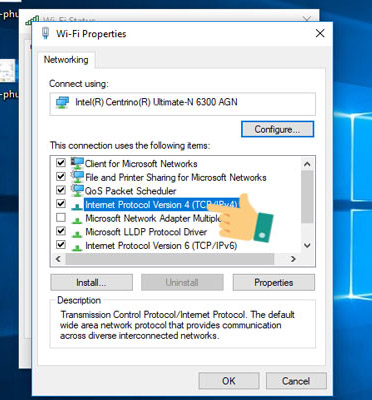The image size is (372, 400).
Task: Open the Networking tab
Action: pyautogui.click(x=66, y=60)
